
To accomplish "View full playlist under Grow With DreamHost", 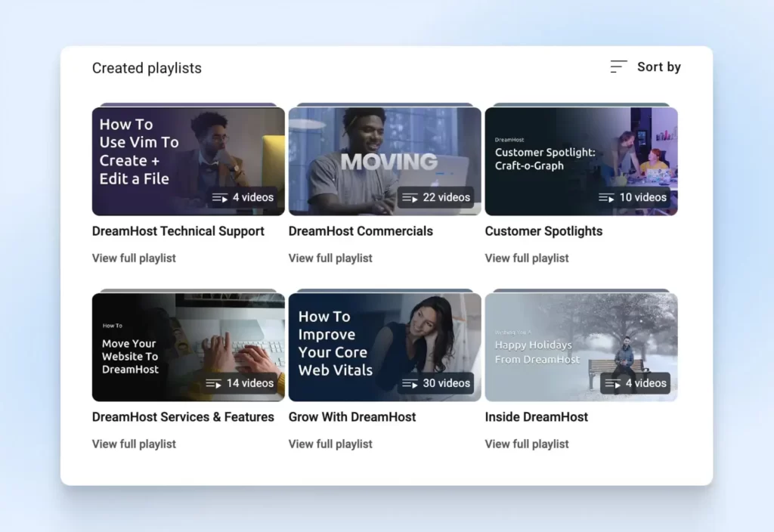I will click(330, 444).
